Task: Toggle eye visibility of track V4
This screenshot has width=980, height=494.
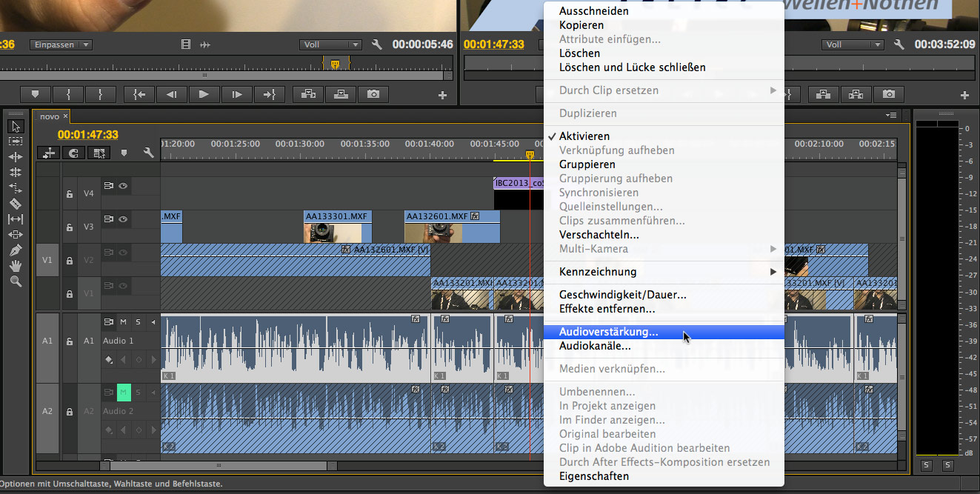Action: point(123,186)
